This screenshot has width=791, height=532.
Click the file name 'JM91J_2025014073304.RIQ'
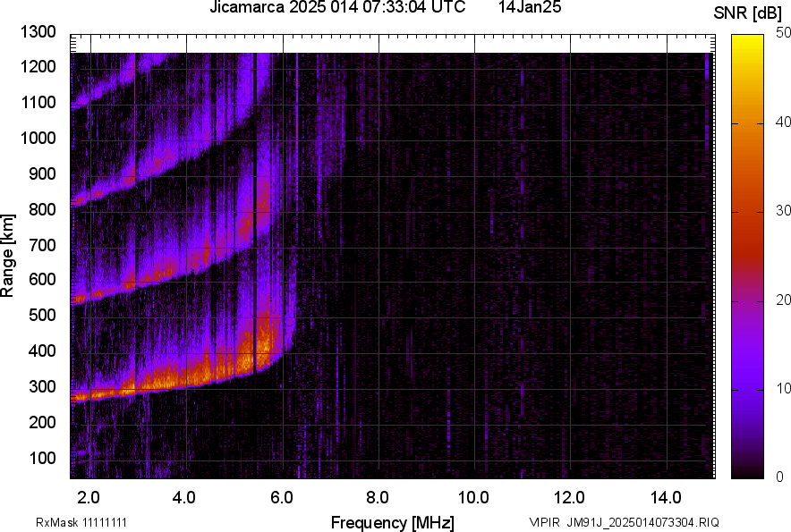(643, 522)
